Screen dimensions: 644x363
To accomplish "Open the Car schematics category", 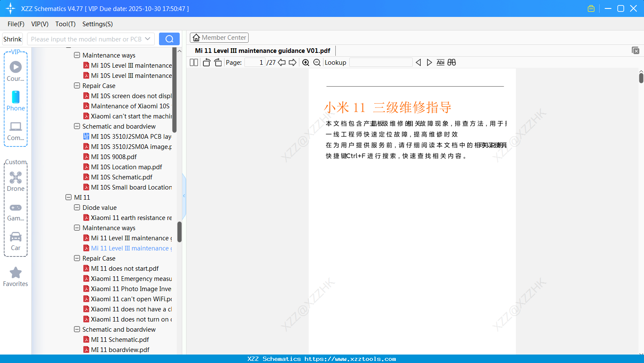I will (x=16, y=240).
